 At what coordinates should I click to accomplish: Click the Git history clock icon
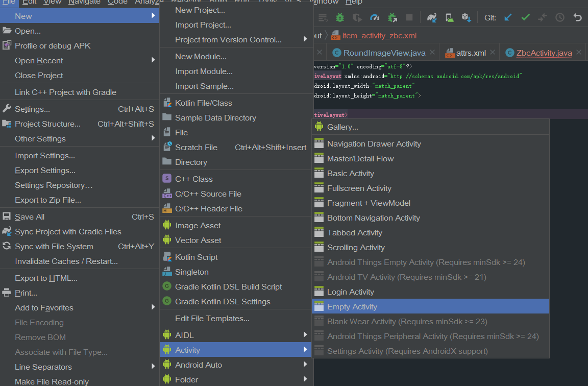(560, 17)
